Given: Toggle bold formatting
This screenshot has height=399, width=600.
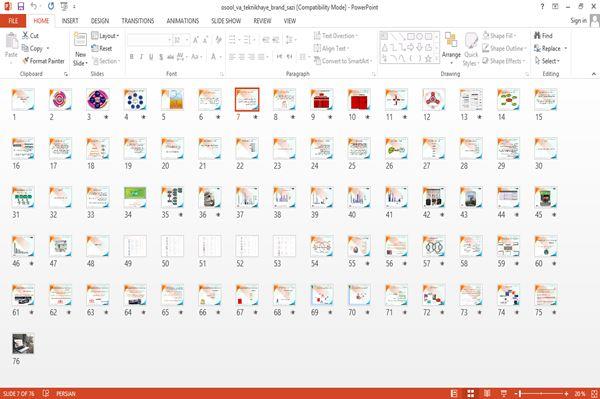Looking at the screenshot, I should (x=132, y=57).
